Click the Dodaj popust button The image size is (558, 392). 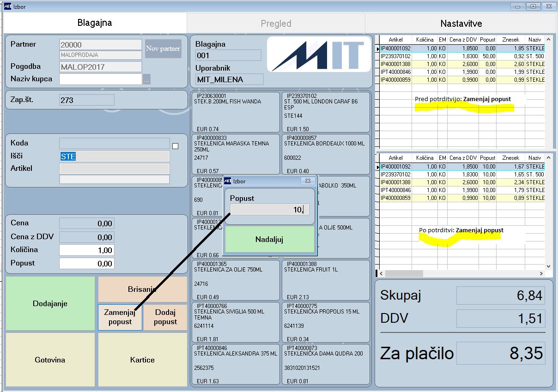point(165,317)
